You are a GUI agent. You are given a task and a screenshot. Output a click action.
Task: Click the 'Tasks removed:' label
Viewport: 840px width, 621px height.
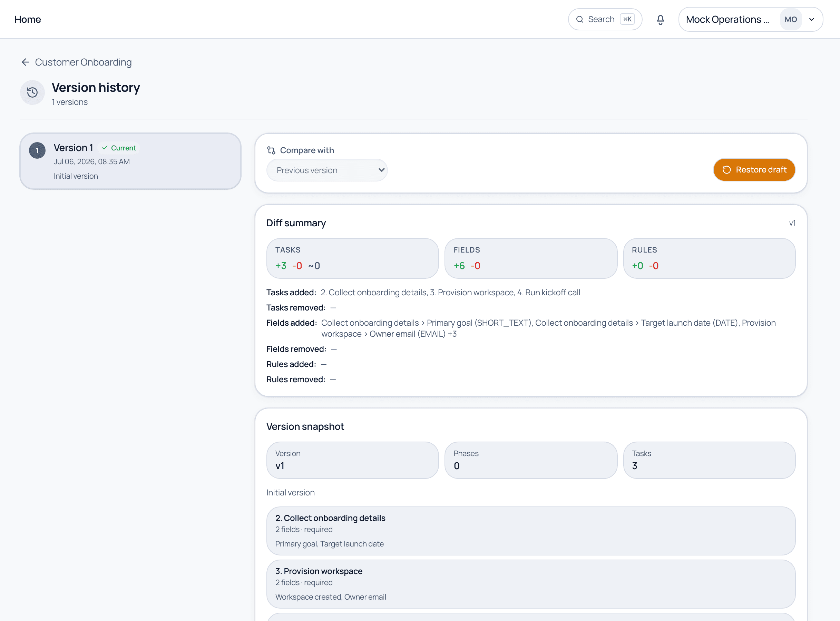tap(296, 308)
